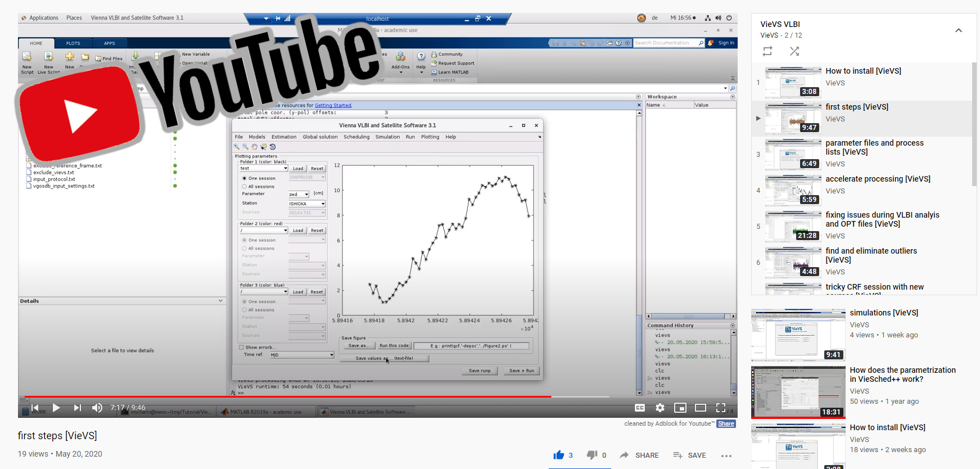Click MATLAB Search Documentation field
The image size is (980, 469).
666,43
